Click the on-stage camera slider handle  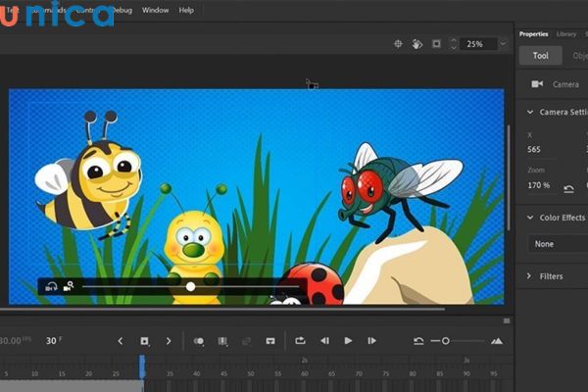[x=190, y=286]
